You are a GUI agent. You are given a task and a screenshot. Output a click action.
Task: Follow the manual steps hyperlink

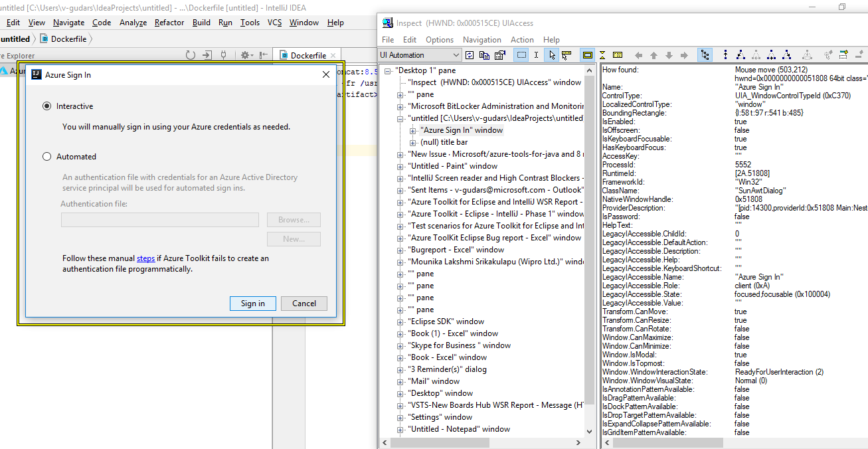click(147, 258)
